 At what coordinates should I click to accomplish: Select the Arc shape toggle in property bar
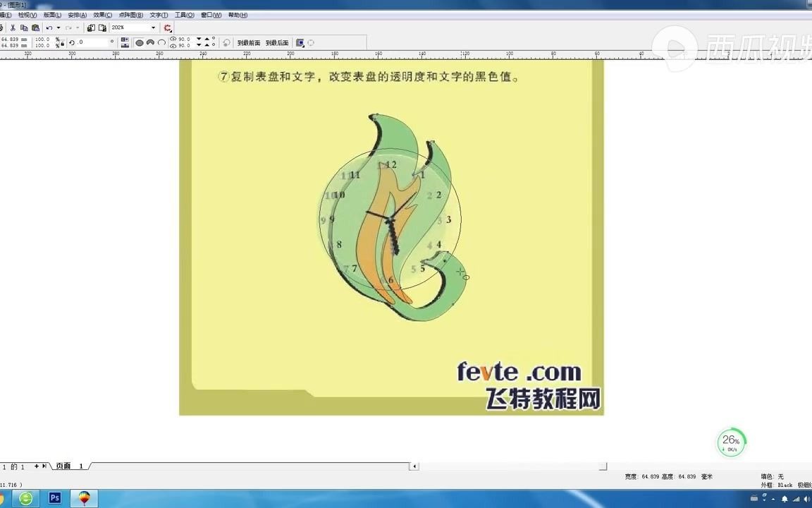tap(161, 42)
